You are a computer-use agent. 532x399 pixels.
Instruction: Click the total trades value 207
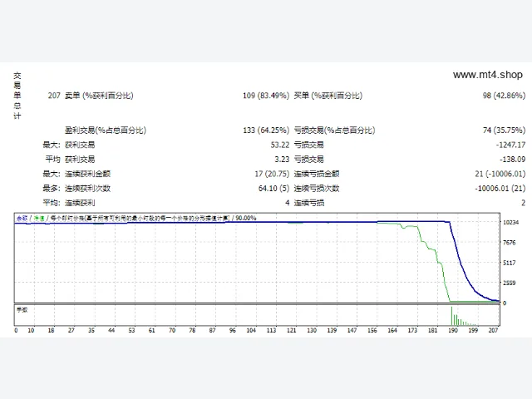coord(54,96)
